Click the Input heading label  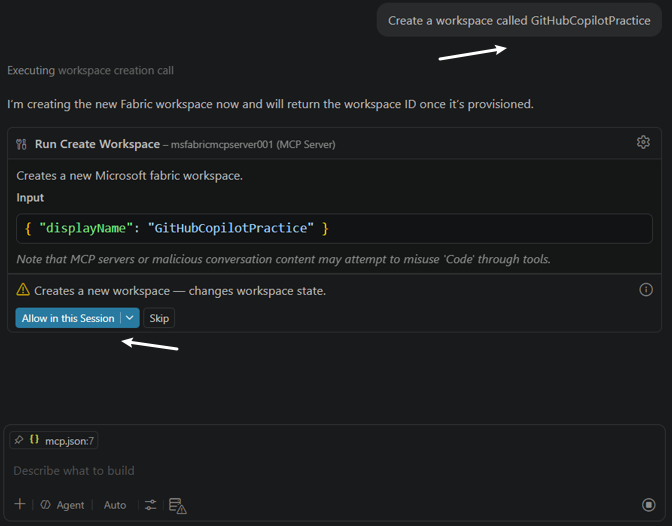pyautogui.click(x=30, y=198)
